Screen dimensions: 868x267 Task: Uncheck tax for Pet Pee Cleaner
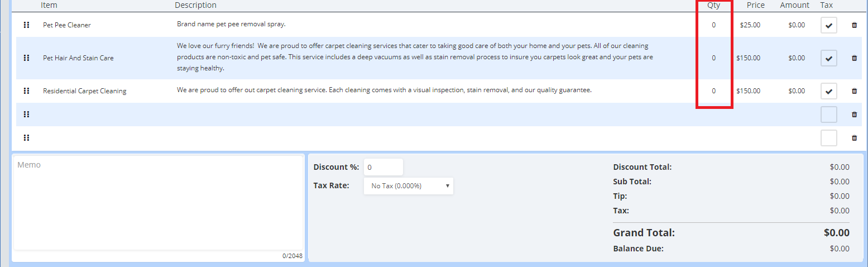point(828,25)
